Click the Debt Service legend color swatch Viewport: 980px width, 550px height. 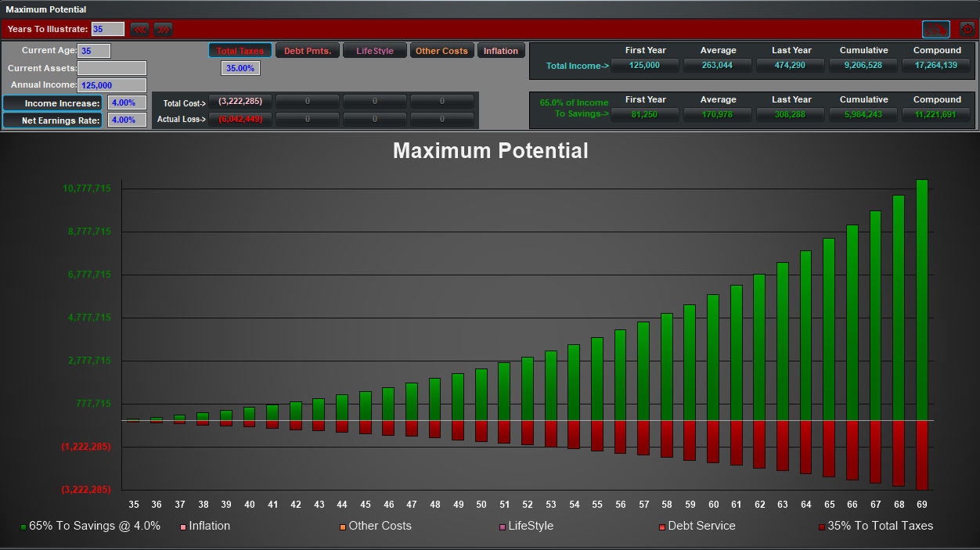(662, 527)
